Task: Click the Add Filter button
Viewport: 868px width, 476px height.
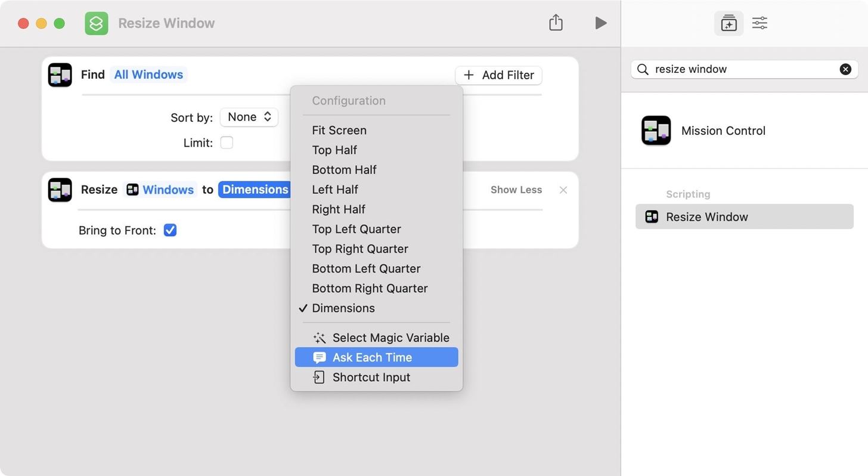Action: point(498,75)
